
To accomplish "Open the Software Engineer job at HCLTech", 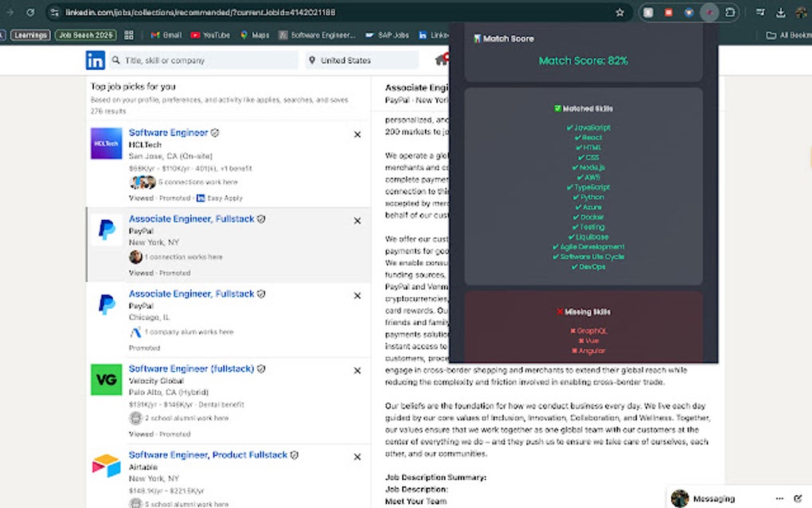I will (x=168, y=131).
